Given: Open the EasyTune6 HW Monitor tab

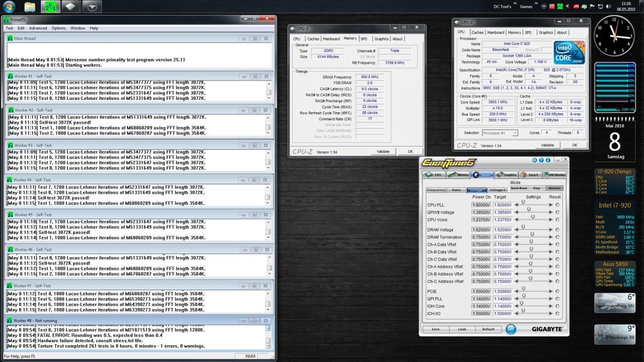Looking at the screenshot, I should [x=554, y=175].
